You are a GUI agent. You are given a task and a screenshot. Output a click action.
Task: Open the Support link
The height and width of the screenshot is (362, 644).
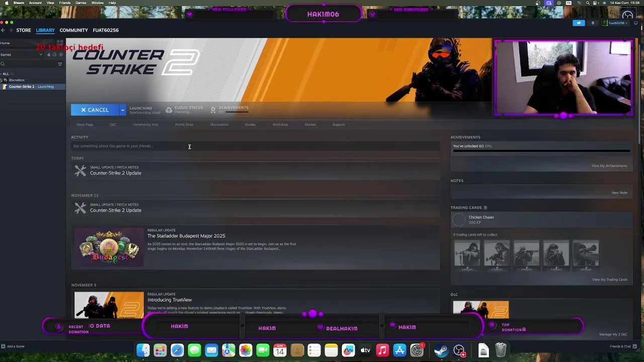[339, 124]
